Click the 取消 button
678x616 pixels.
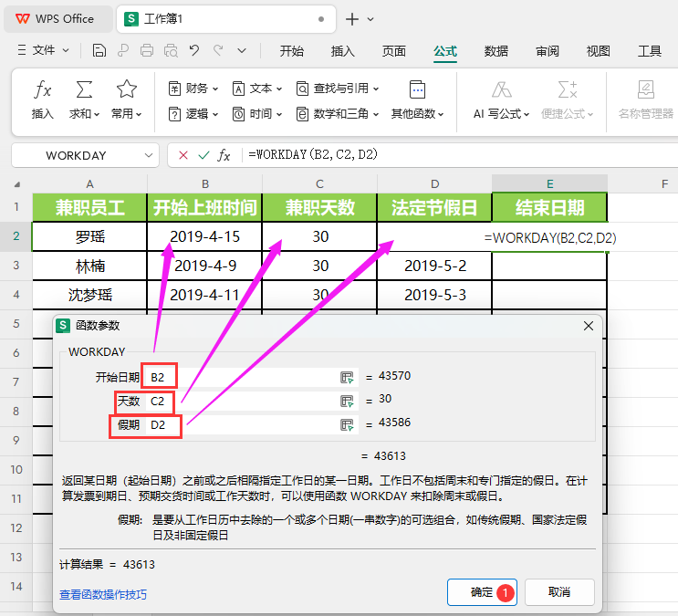tap(559, 592)
